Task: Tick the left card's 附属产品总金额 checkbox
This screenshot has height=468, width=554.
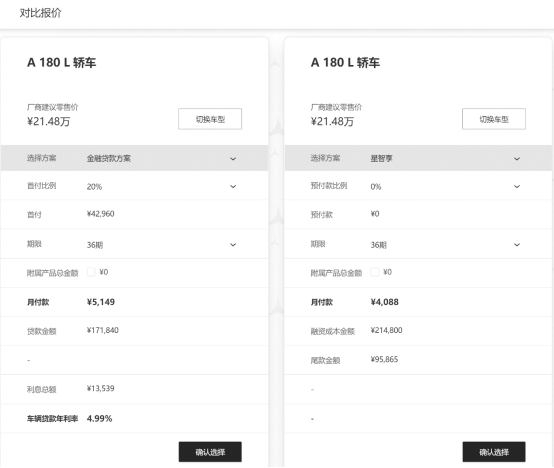Action: pyautogui.click(x=91, y=272)
